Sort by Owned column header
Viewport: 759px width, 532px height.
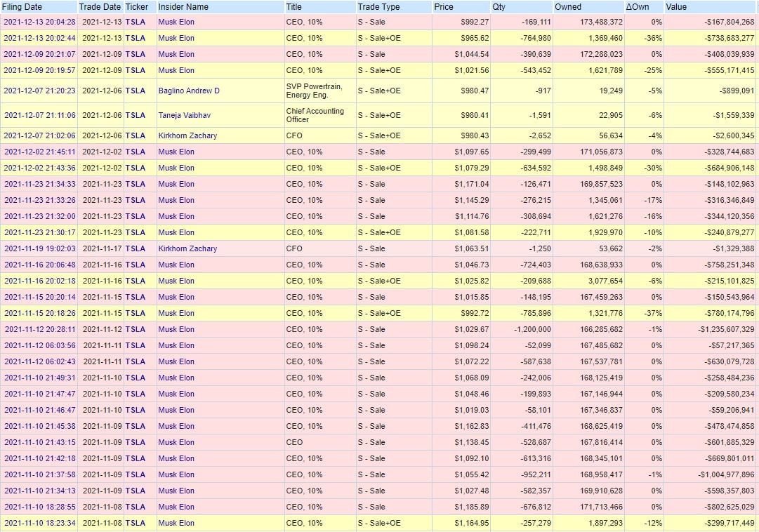tap(568, 7)
